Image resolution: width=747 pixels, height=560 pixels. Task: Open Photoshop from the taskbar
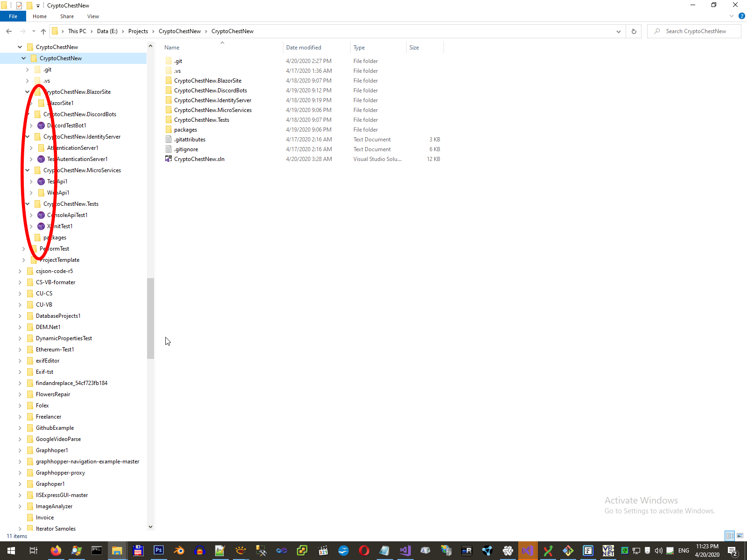[158, 551]
